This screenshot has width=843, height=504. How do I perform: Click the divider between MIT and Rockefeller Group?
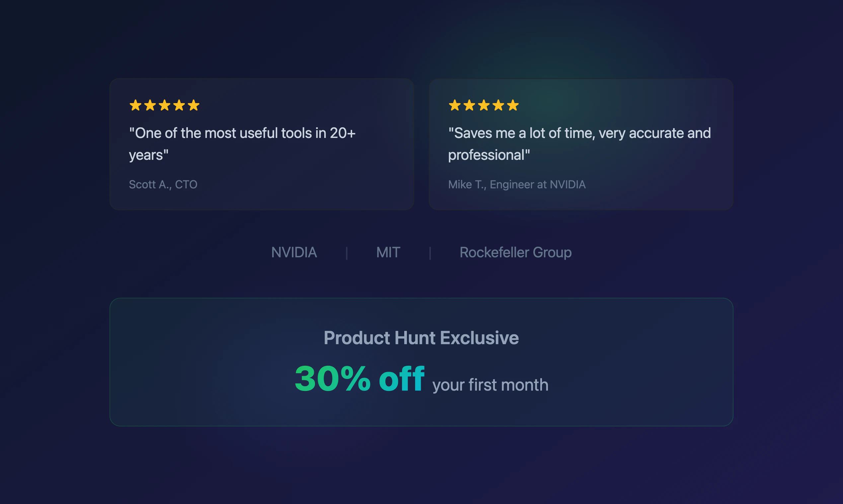pos(430,253)
